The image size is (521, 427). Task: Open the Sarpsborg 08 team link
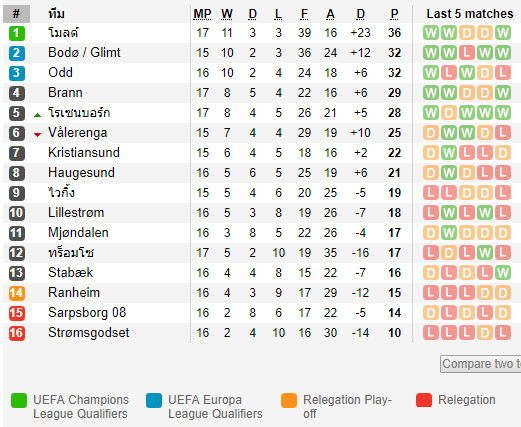87,313
